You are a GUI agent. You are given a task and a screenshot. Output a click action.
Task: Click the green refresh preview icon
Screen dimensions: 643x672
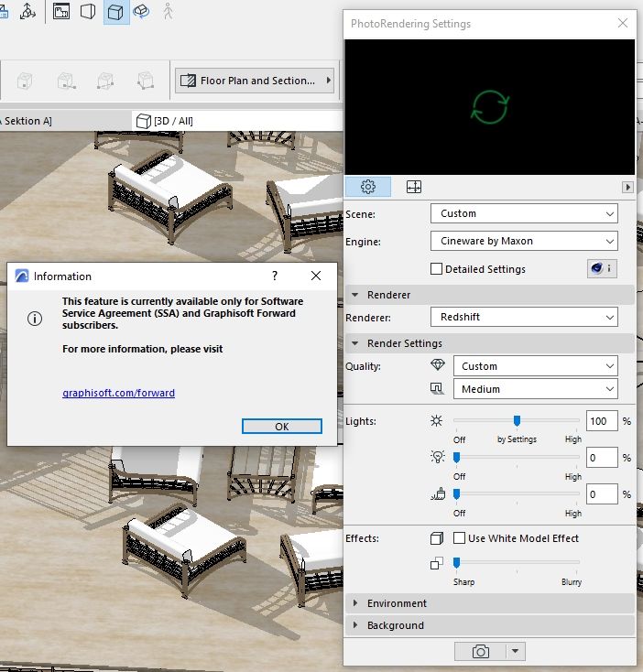489,106
